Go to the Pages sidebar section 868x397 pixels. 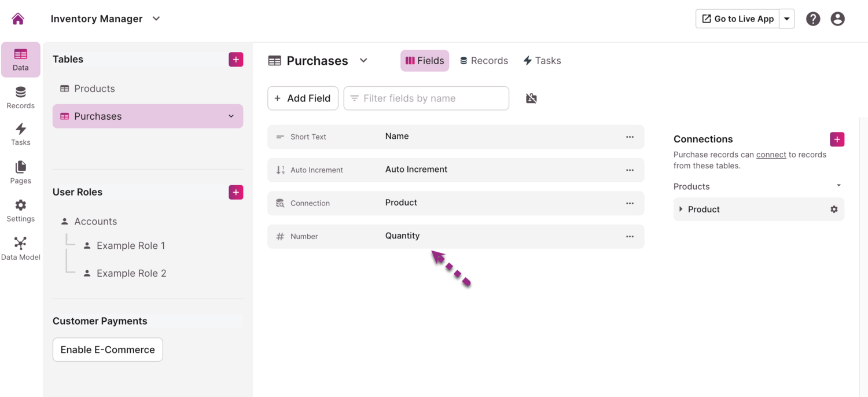click(20, 172)
